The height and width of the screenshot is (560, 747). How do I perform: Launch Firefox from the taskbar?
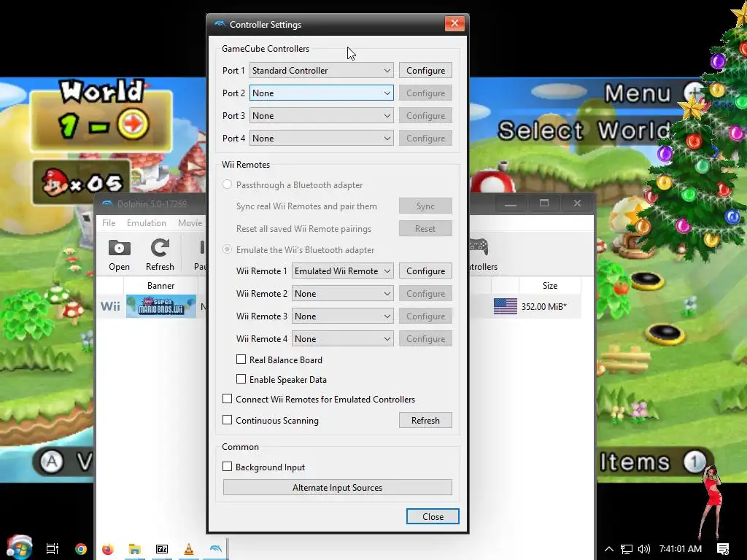[x=108, y=548]
